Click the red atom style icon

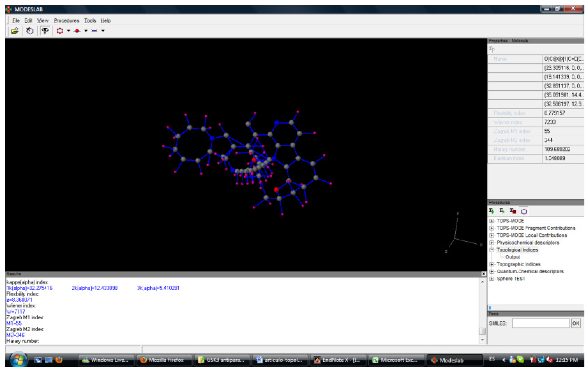77,31
